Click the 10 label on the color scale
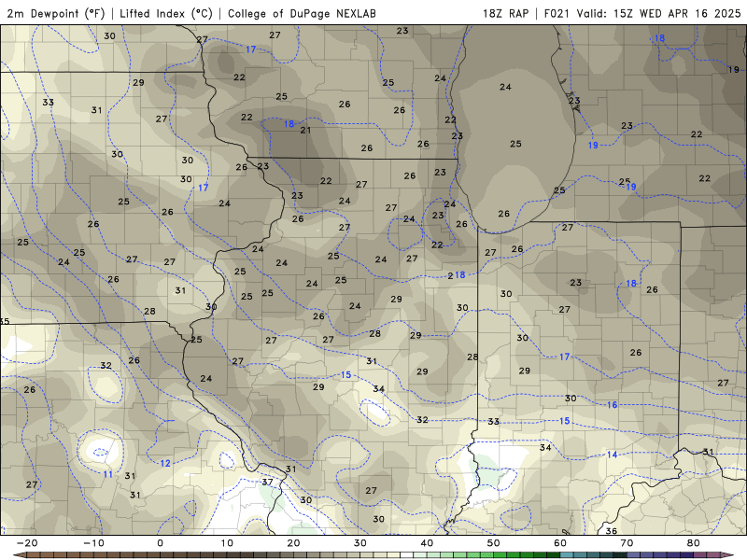747x560 pixels. coord(227,543)
